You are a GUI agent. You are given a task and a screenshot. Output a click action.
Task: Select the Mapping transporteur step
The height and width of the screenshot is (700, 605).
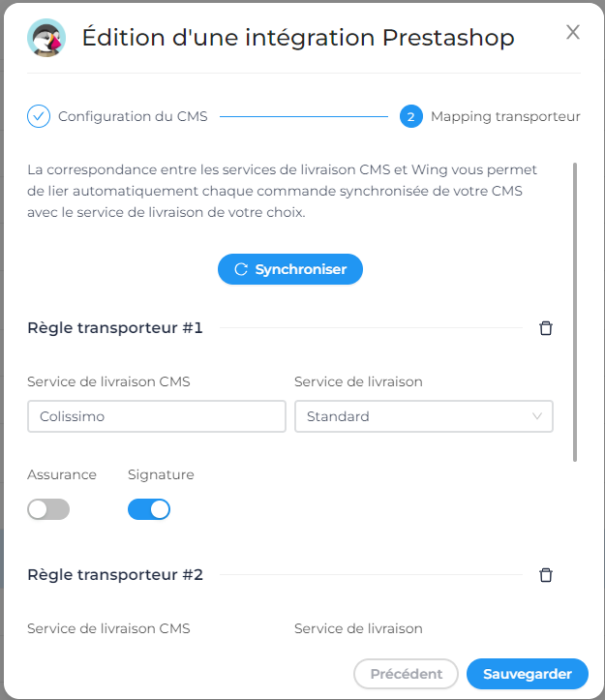tap(505, 116)
